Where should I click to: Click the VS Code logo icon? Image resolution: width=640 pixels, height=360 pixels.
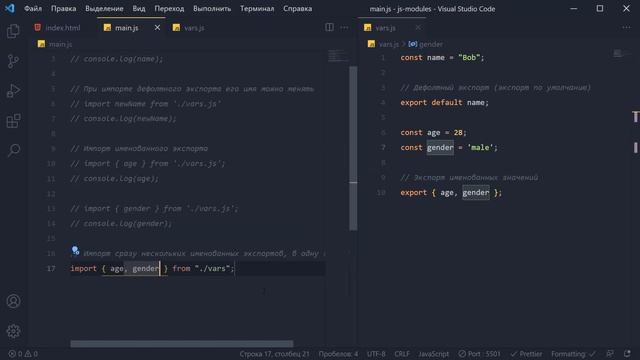9,8
